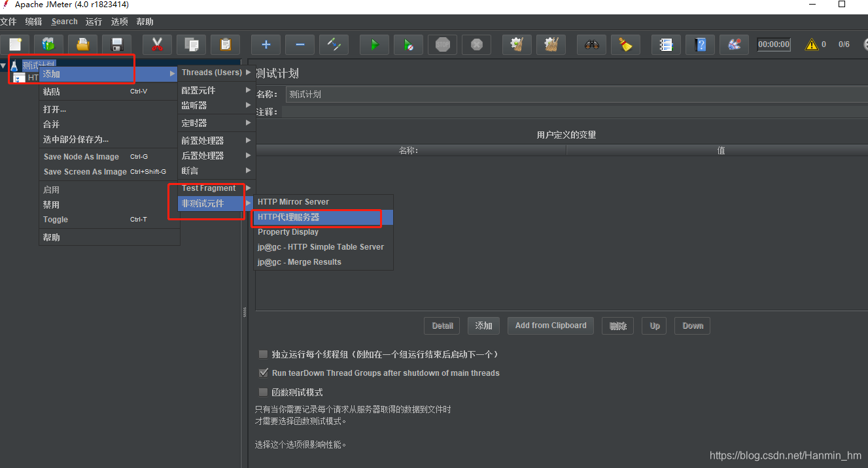Click the 删除 button
The image size is (868, 468).
pos(617,326)
